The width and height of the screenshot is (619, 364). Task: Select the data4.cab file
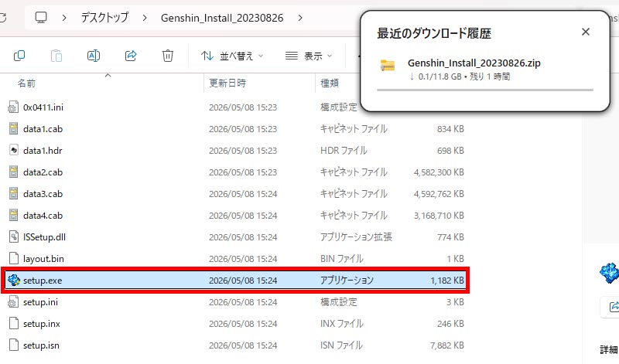pos(235,216)
